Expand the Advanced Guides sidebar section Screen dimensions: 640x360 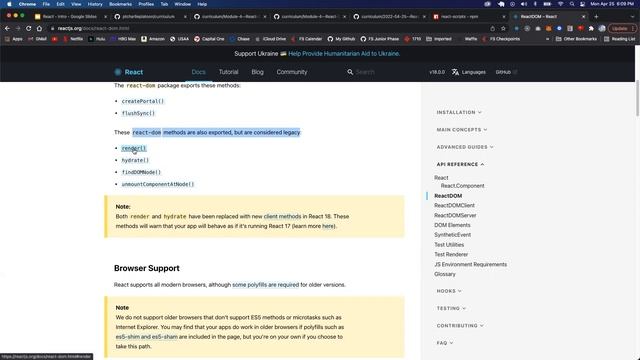(x=465, y=147)
